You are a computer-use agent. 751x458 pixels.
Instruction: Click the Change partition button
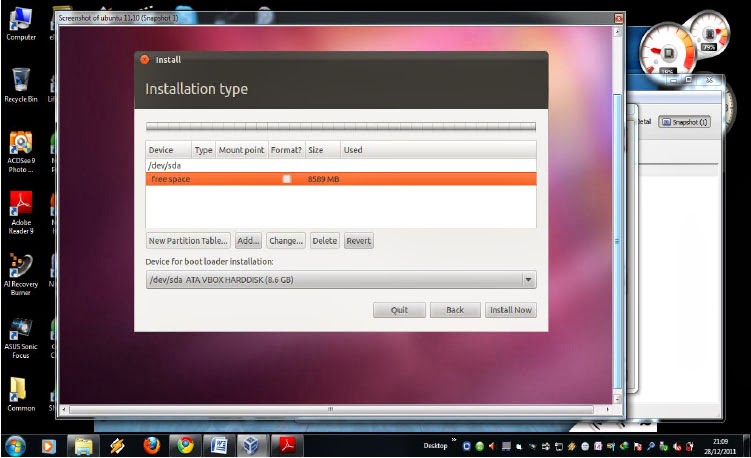click(285, 240)
